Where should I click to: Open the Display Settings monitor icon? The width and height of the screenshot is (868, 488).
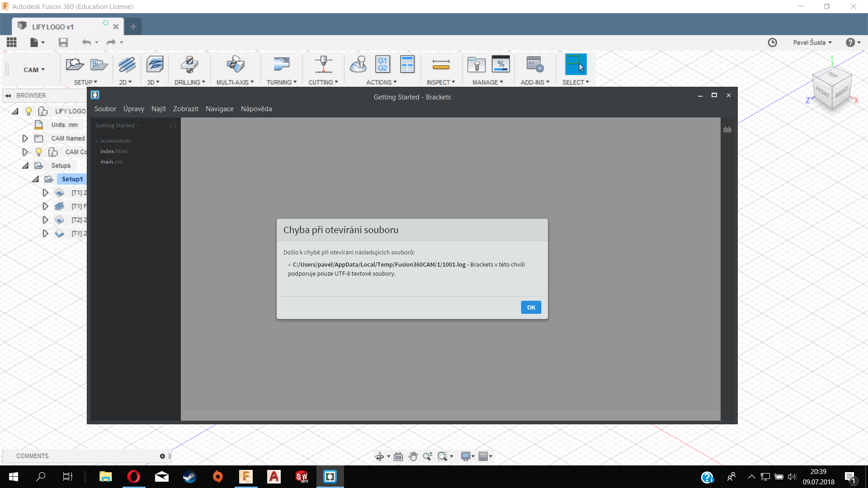467,456
